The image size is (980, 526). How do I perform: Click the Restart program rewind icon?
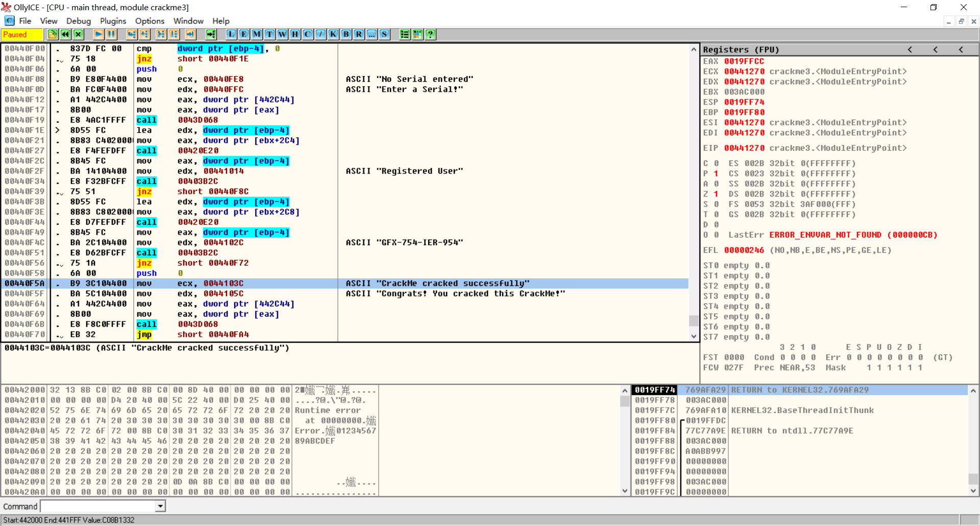click(x=65, y=34)
